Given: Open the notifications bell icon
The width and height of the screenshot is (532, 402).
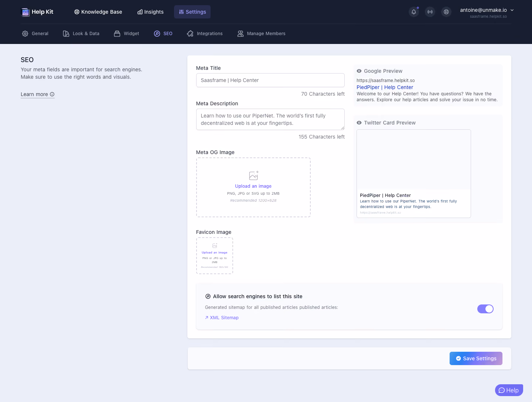Looking at the screenshot, I should click(x=414, y=12).
